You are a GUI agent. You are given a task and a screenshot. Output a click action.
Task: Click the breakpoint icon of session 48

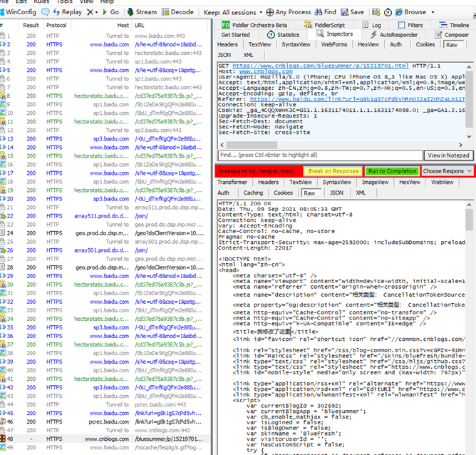(x=3, y=439)
